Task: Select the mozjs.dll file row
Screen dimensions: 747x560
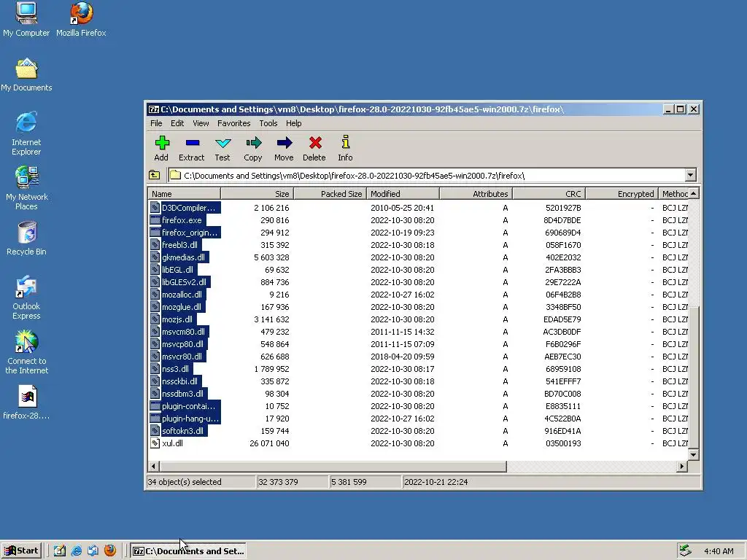Action: [x=419, y=319]
